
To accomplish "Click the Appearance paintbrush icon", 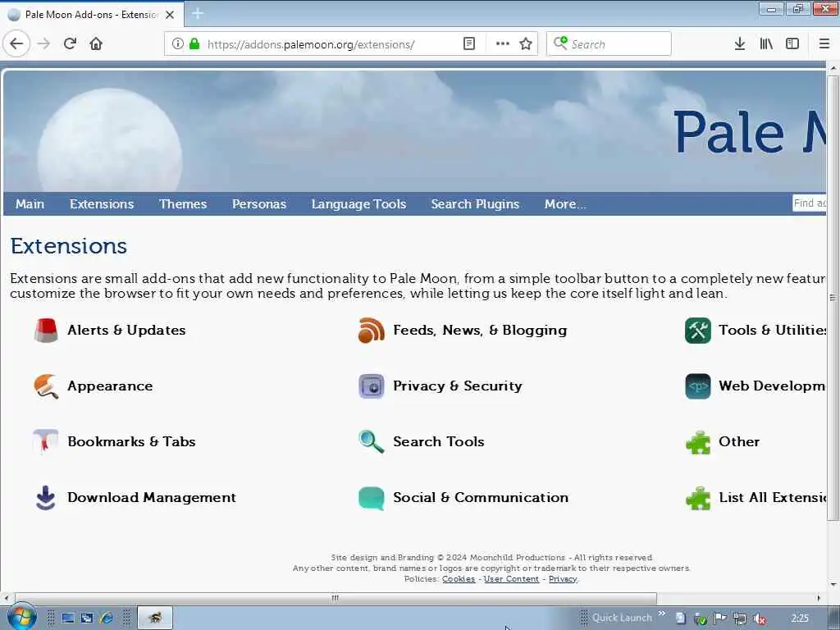I will tap(46, 386).
